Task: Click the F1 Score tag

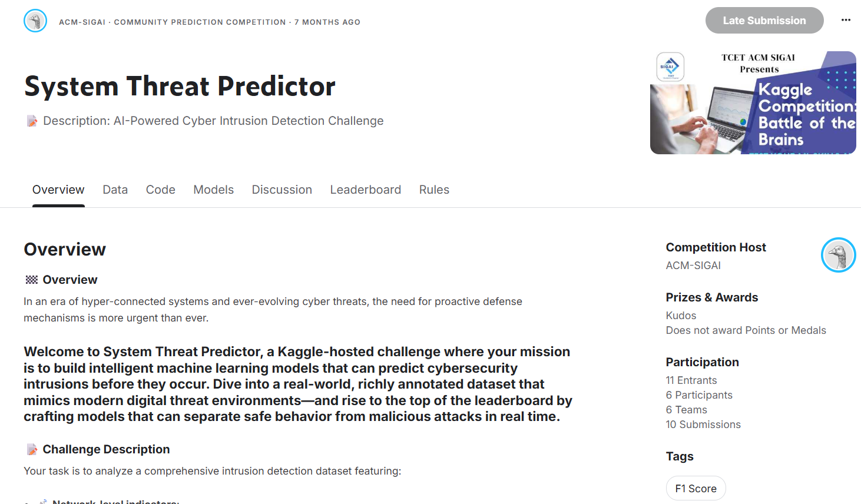Action: [x=696, y=488]
